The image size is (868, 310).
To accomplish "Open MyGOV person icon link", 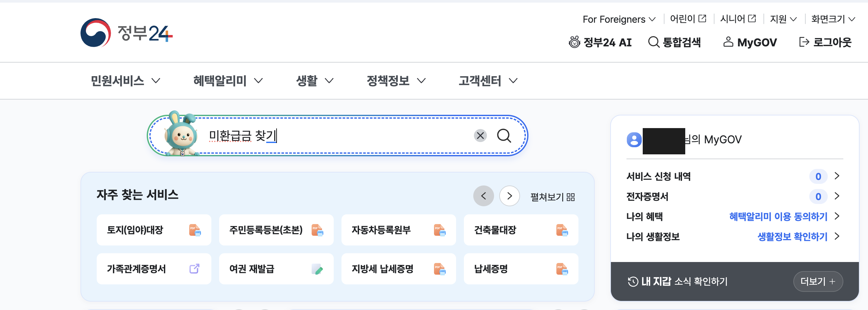I will tap(728, 42).
